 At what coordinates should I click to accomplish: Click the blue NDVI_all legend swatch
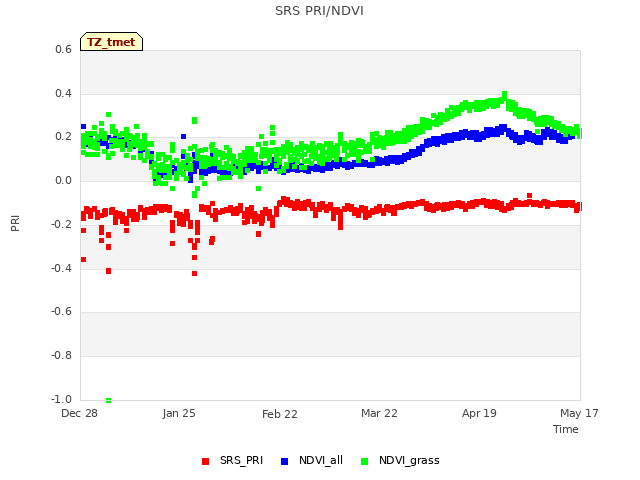284,461
